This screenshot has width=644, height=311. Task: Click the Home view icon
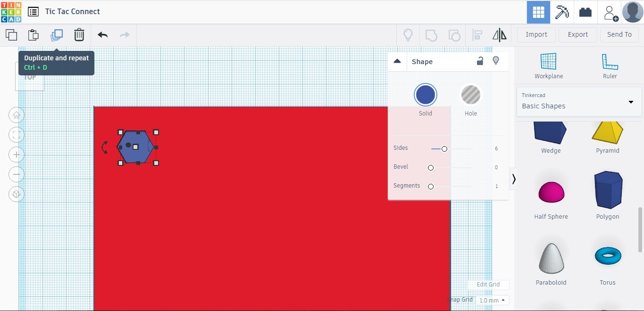pos(16,115)
